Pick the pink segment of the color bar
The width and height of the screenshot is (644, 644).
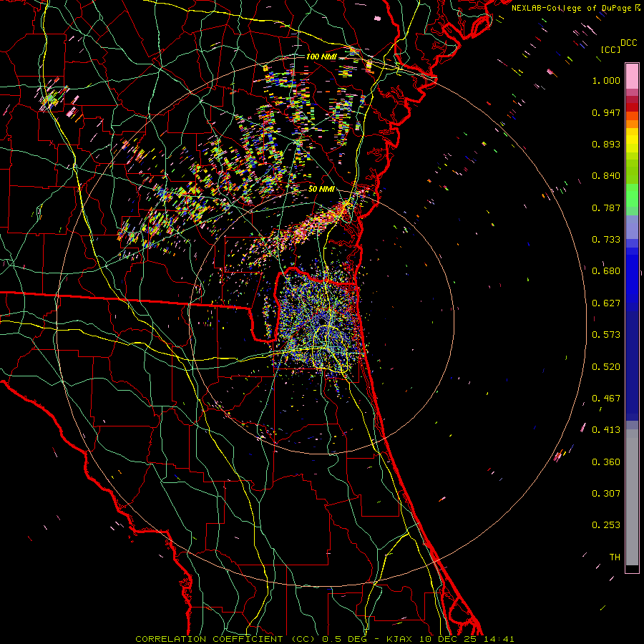point(632,77)
